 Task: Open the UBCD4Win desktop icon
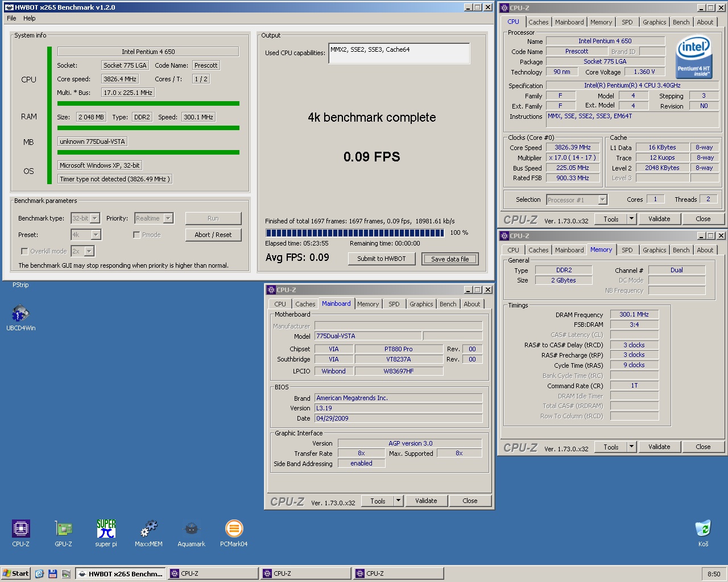(x=20, y=318)
